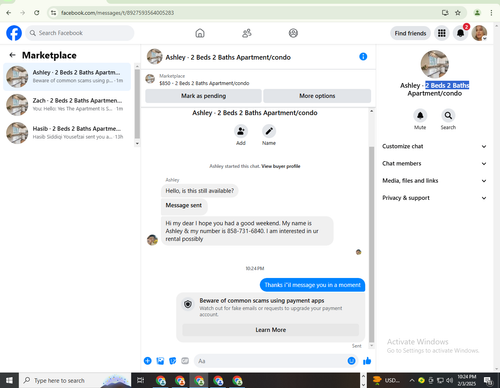The height and width of the screenshot is (388, 500).
Task: Go back from Marketplace chats
Action: (13, 55)
